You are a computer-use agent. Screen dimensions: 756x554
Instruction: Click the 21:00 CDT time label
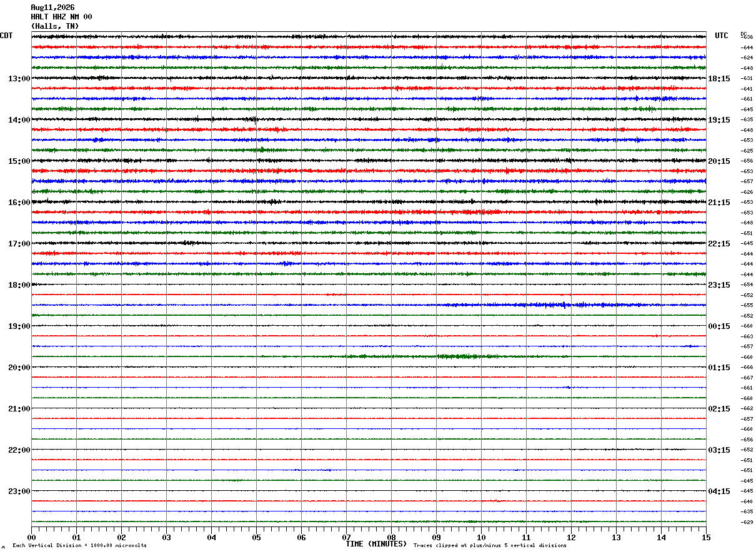[19, 409]
